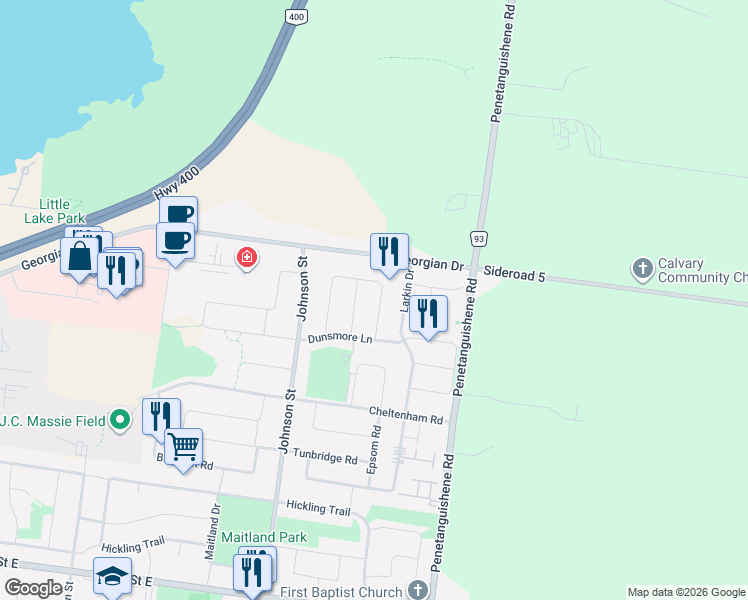Click the Hickling Trail label near Johnson St
748x600 pixels.
click(318, 508)
